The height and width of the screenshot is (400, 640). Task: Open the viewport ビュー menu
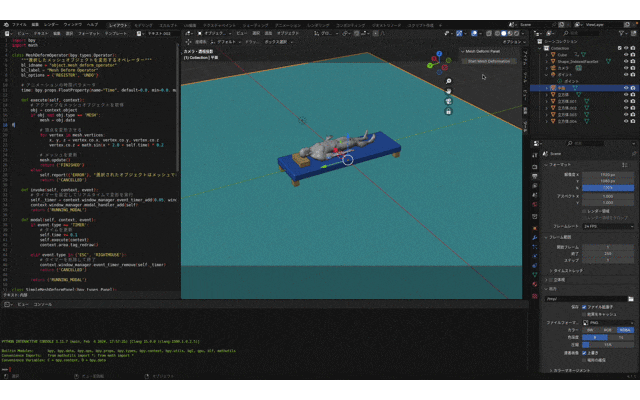(x=241, y=33)
